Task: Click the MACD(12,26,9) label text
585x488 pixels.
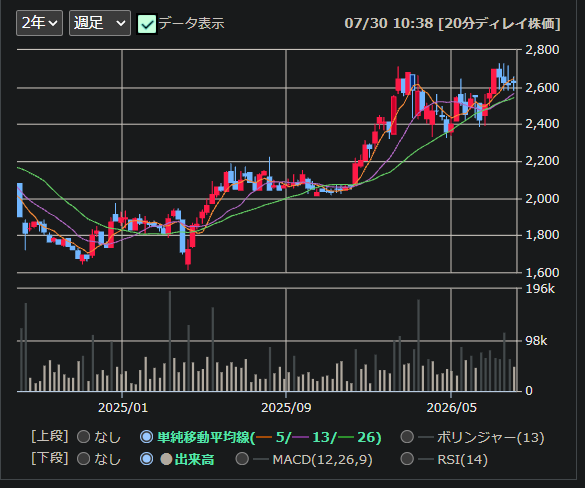Action: [x=322, y=459]
